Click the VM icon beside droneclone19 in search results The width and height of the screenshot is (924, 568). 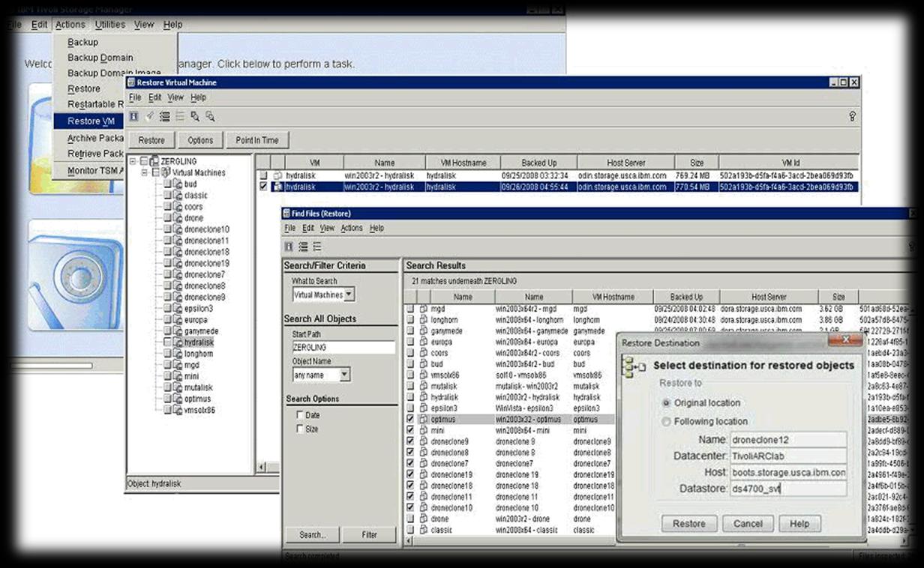click(x=424, y=474)
